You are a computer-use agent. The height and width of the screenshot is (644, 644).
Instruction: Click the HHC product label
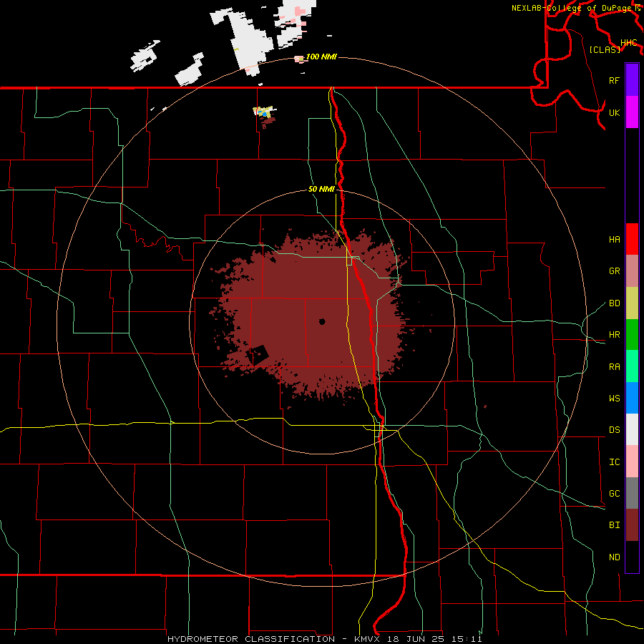tap(629, 43)
